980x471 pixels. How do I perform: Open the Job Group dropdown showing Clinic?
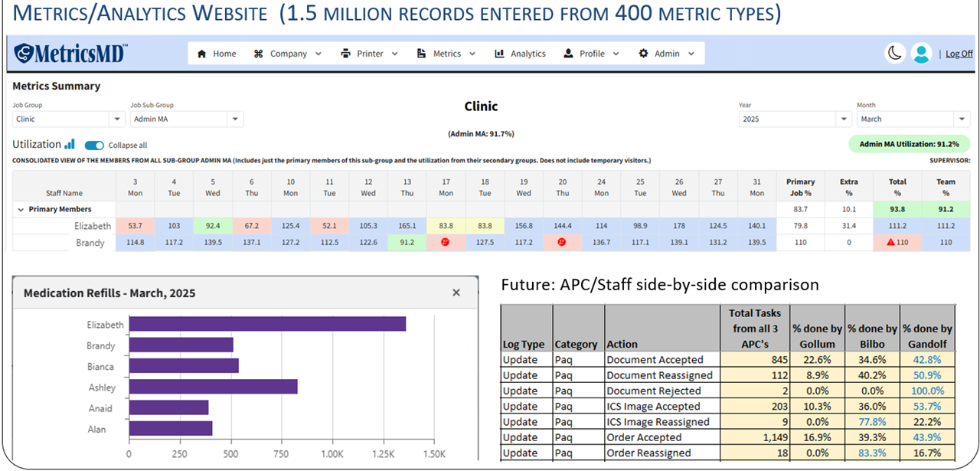point(69,119)
